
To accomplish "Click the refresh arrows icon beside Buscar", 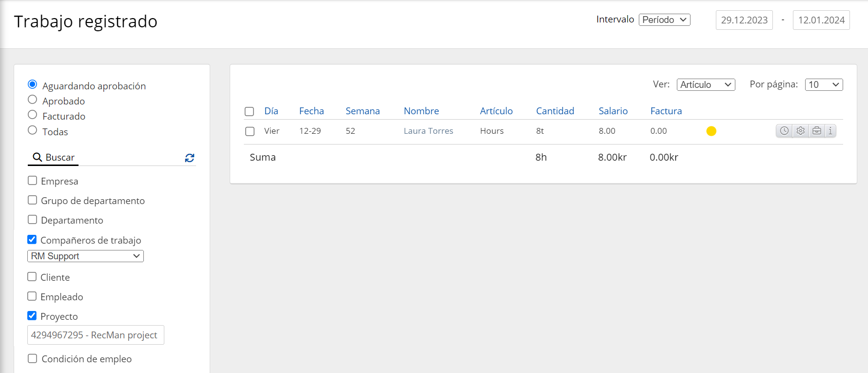I will pos(190,158).
